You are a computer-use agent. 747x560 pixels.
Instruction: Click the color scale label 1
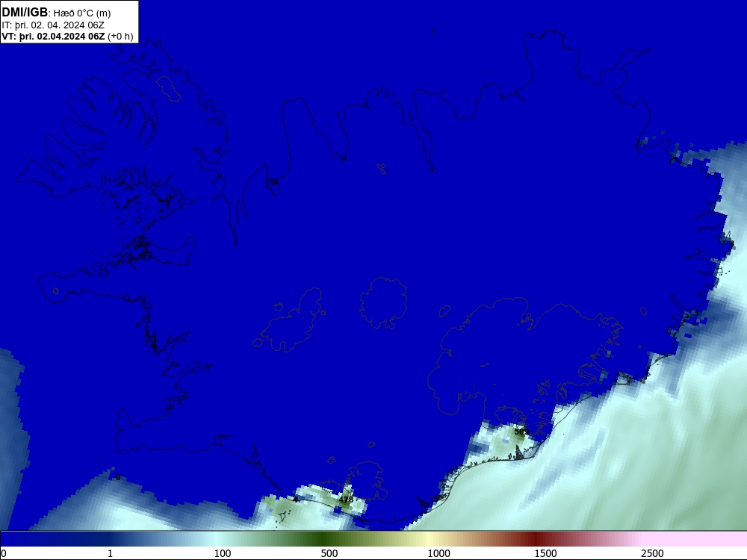click(x=110, y=553)
